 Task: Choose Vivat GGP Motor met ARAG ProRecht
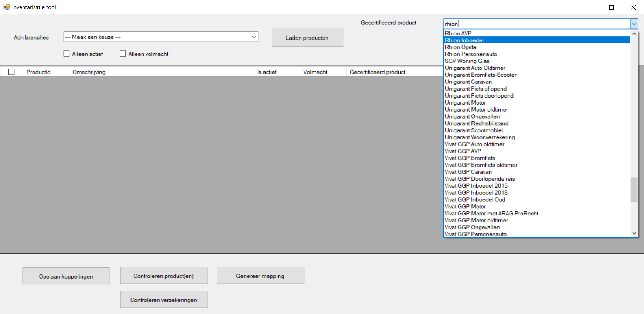click(x=537, y=214)
